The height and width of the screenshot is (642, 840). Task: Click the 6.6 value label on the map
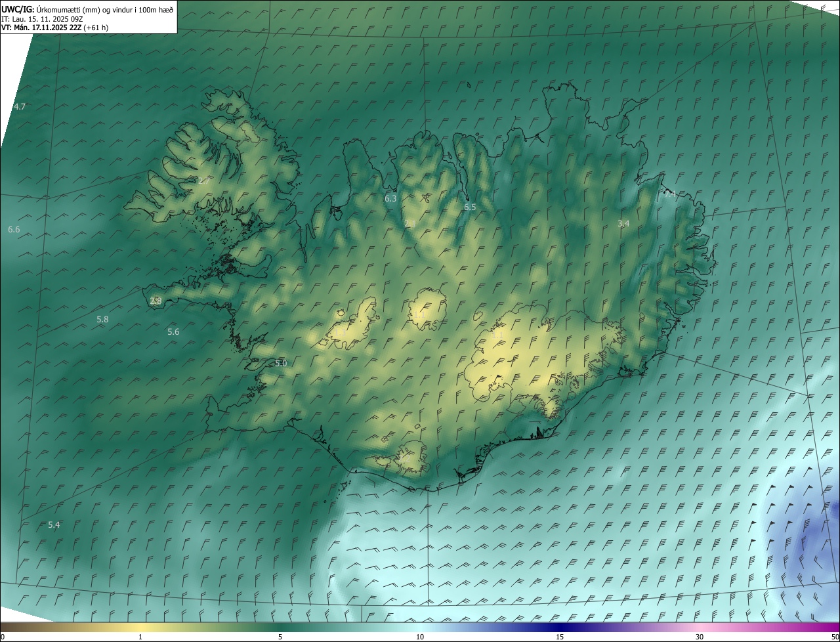point(14,229)
